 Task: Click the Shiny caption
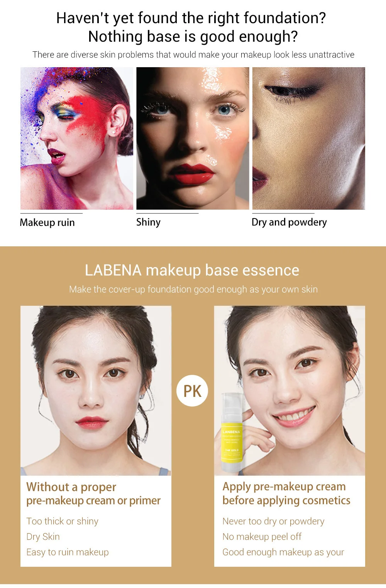(x=148, y=222)
